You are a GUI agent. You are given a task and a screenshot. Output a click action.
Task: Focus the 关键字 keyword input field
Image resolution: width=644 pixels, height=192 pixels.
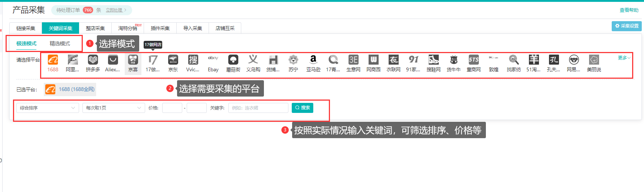(x=258, y=108)
